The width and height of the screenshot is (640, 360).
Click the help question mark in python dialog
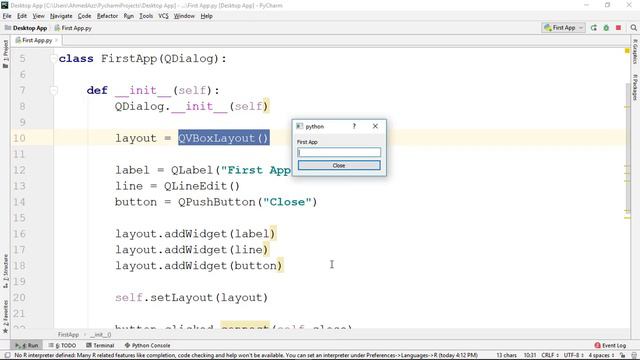[x=354, y=126]
